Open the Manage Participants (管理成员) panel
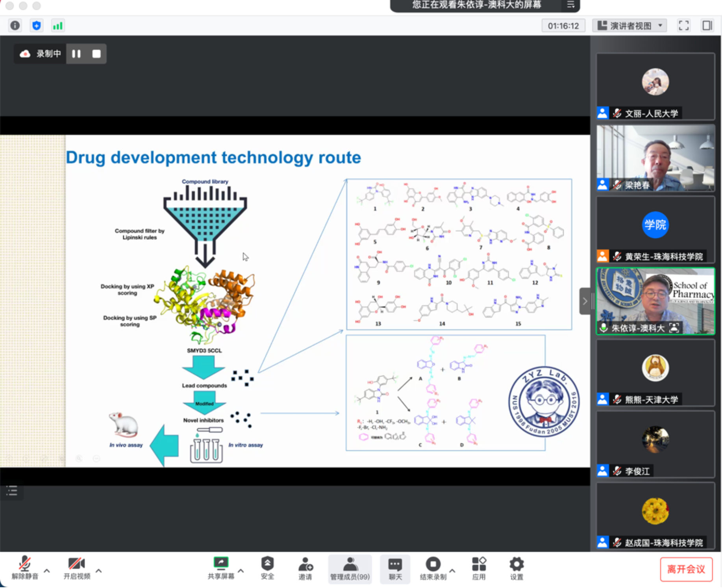This screenshot has height=588, width=722. coord(350,568)
